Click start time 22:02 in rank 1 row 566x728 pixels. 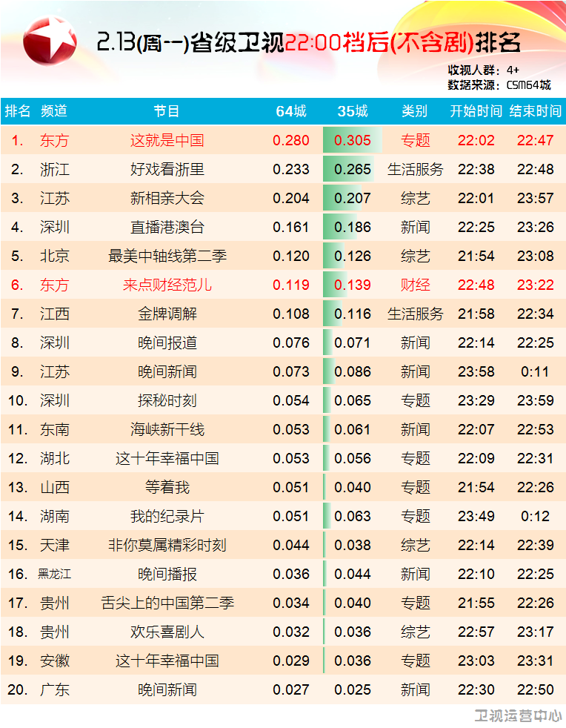(476, 140)
